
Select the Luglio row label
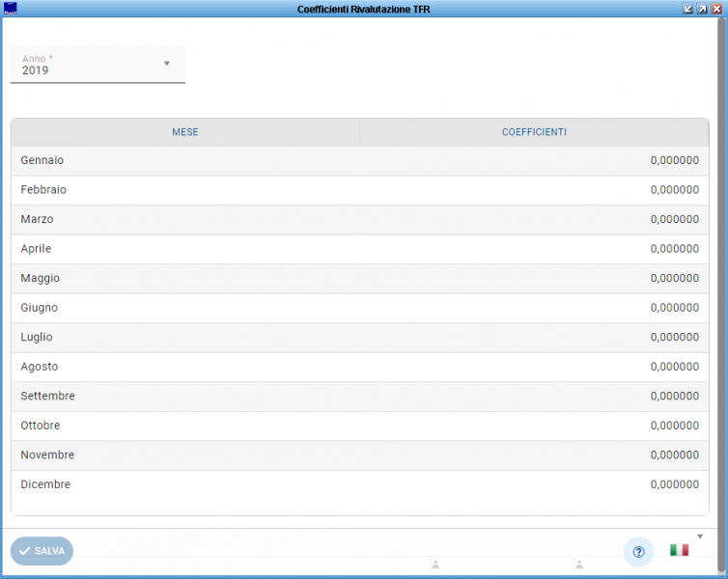click(37, 338)
